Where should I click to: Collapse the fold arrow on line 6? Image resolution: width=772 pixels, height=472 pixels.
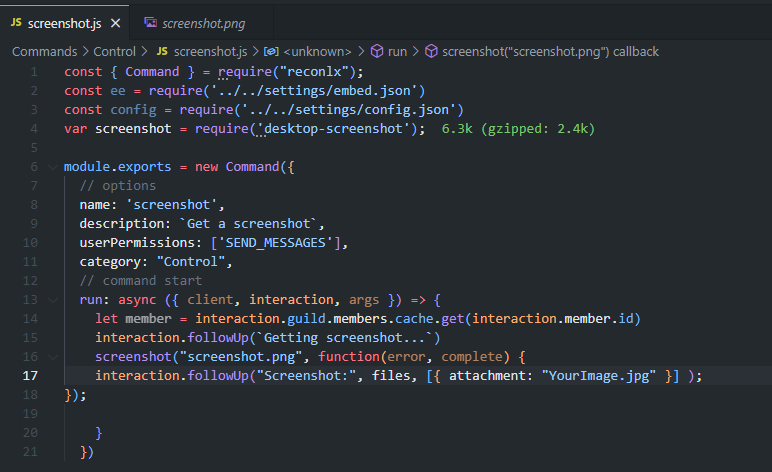[53, 167]
